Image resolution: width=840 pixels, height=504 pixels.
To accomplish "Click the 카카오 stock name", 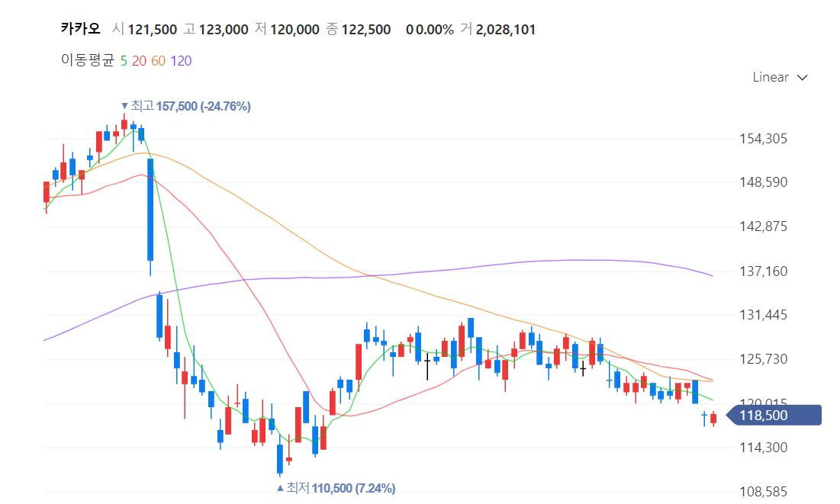I will 80,28.
